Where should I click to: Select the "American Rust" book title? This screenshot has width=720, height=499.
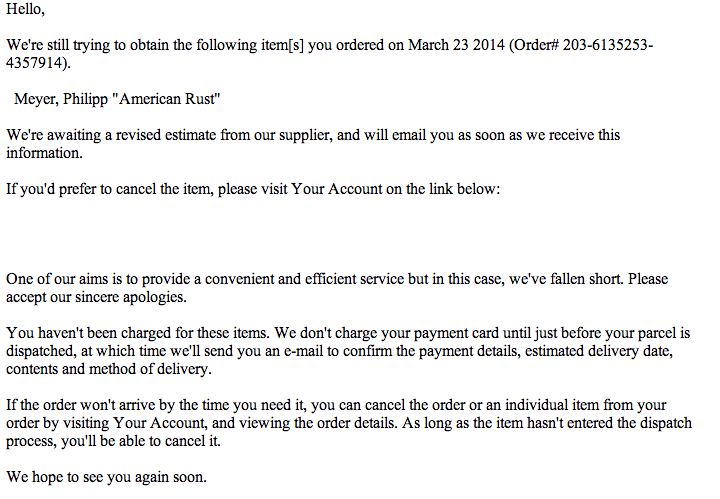(x=166, y=99)
